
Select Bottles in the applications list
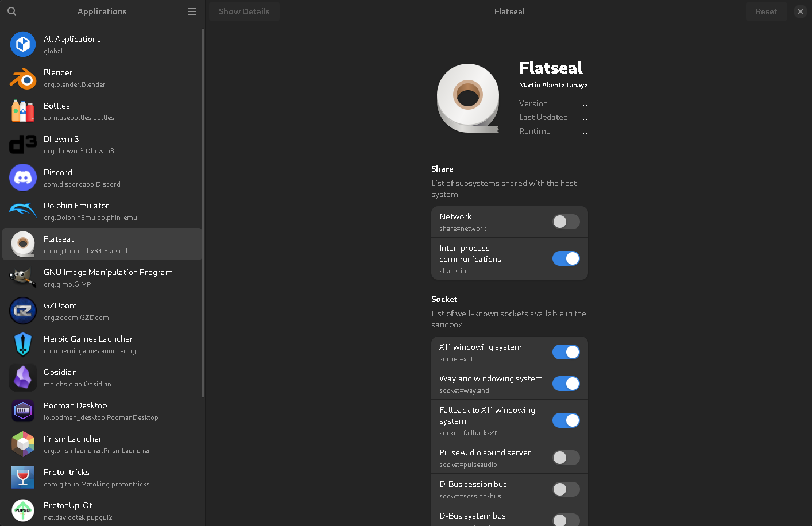(x=102, y=111)
